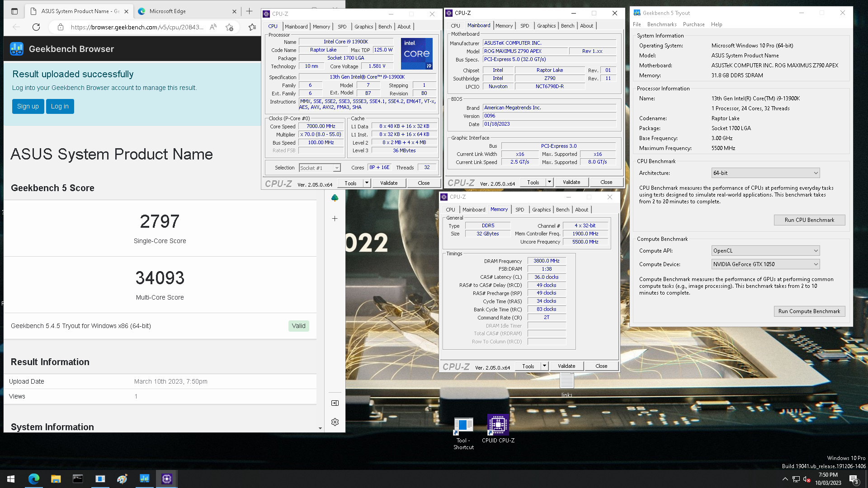This screenshot has width=868, height=488.
Task: Click Run CPU Benchmark button
Action: tap(809, 220)
